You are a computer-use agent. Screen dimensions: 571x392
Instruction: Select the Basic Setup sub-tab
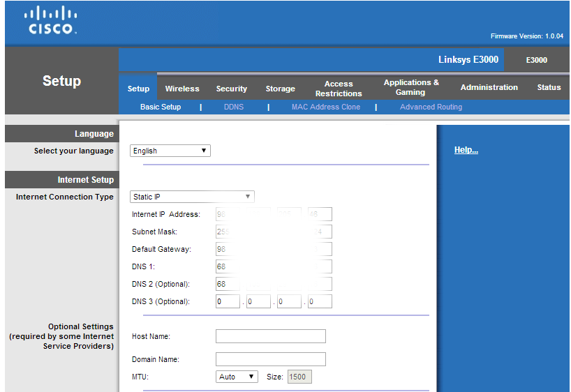(x=161, y=107)
